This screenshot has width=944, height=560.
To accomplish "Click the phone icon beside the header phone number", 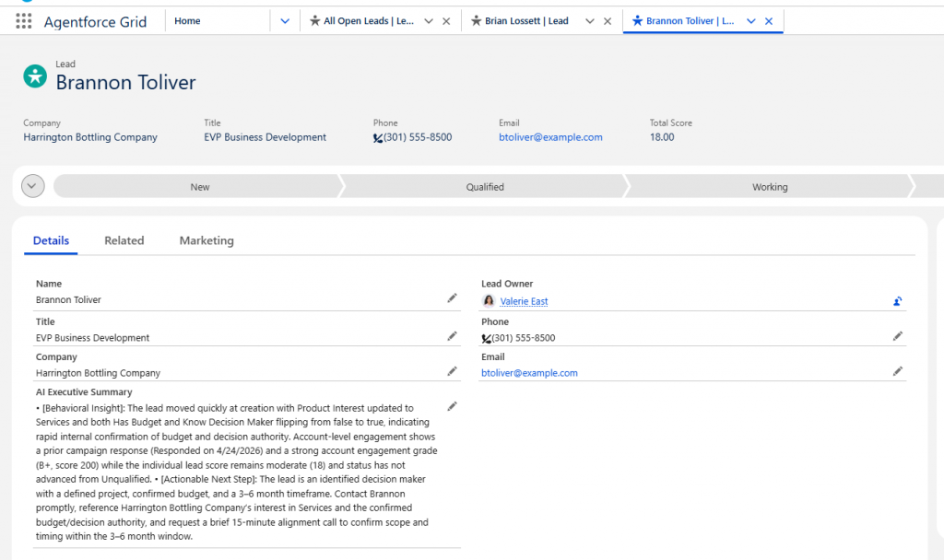I will (377, 138).
